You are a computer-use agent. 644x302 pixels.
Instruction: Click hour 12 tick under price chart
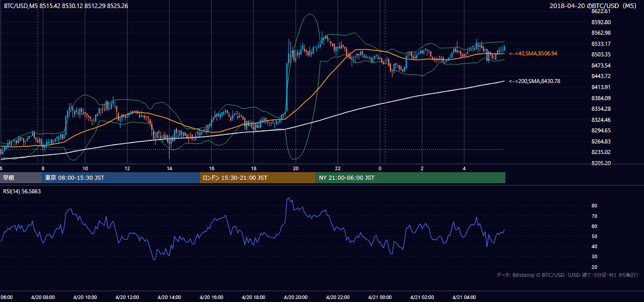[127, 168]
